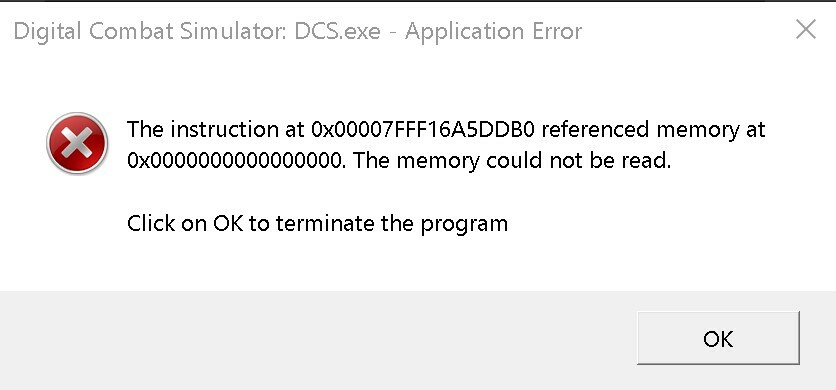This screenshot has width=836, height=390.
Task: Click the "referenced memory at" phrase
Action: point(653,130)
